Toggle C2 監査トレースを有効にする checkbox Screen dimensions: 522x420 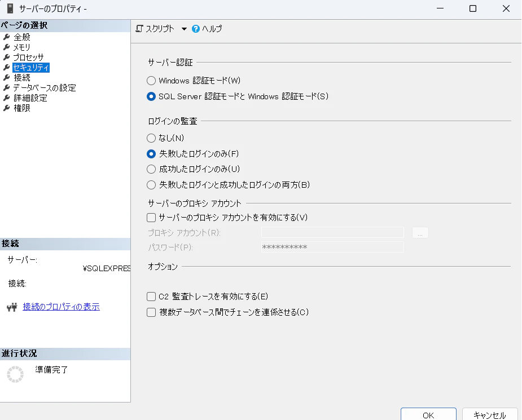[x=151, y=297]
